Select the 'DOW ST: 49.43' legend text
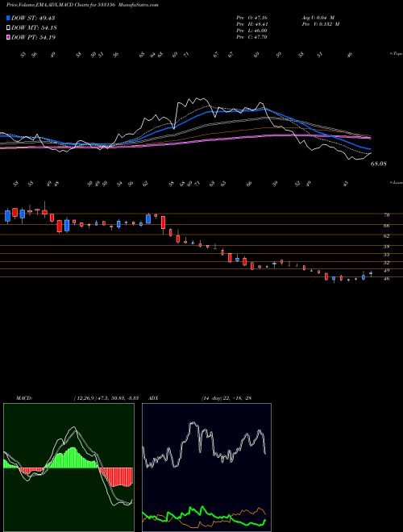This screenshot has height=532, width=403. pos(33,18)
